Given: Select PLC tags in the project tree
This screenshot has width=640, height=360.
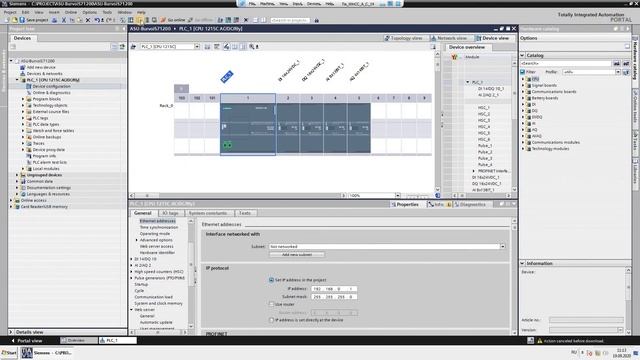Looking at the screenshot, I should pos(40,118).
